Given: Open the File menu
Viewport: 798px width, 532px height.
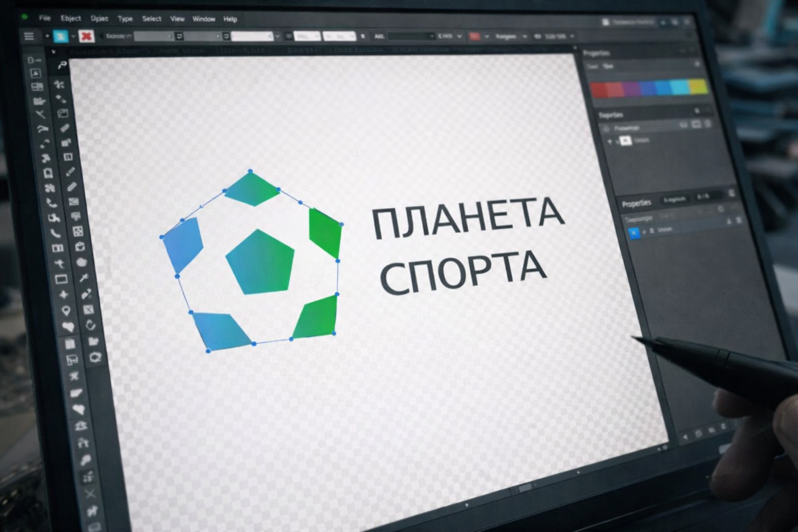Looking at the screenshot, I should (45, 18).
